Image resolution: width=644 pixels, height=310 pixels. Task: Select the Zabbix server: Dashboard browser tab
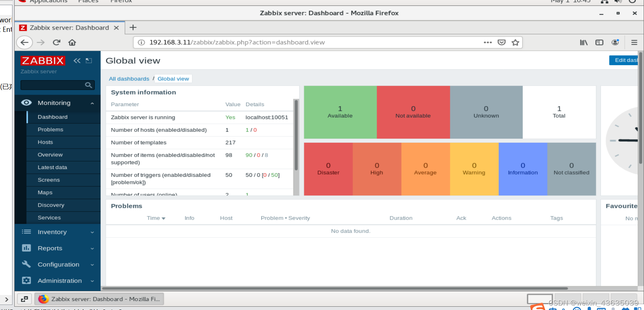coord(69,28)
